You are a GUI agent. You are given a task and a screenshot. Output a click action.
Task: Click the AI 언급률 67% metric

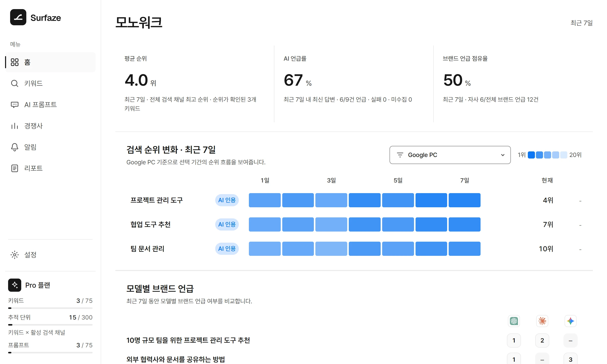298,80
